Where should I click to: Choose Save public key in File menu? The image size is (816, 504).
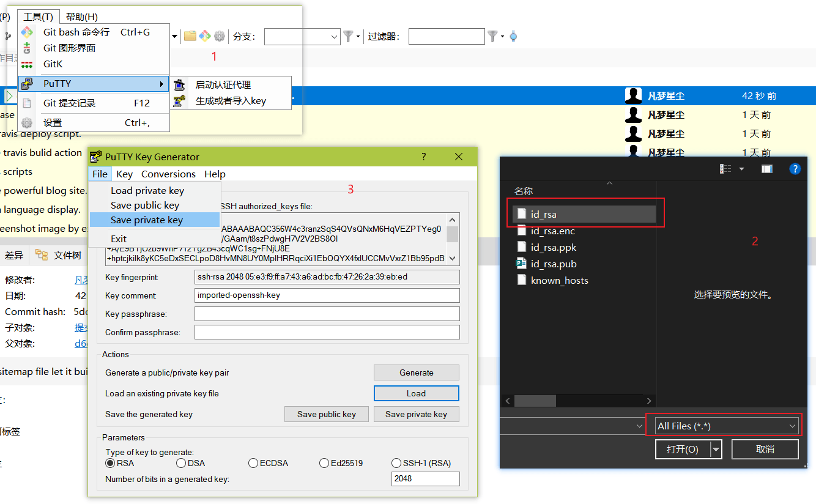click(154, 206)
